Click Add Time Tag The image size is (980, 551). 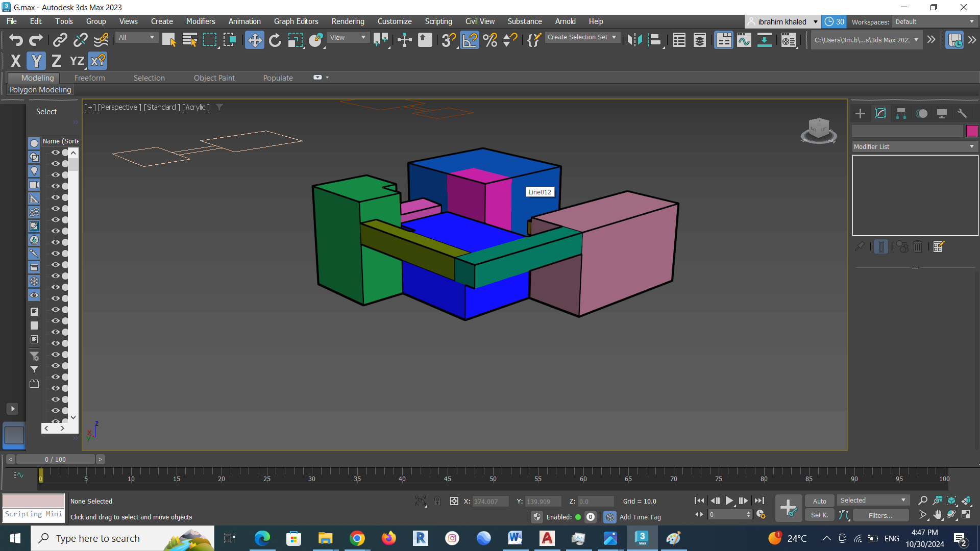[640, 517]
